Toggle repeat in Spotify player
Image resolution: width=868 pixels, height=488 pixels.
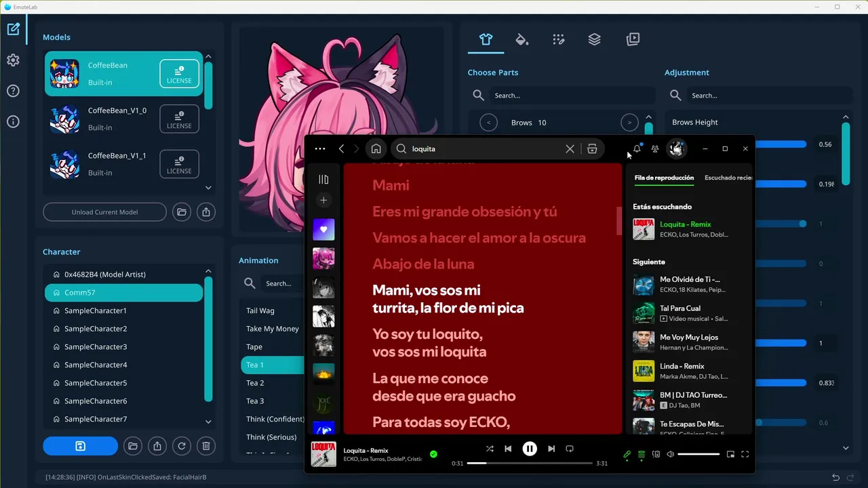pos(570,449)
